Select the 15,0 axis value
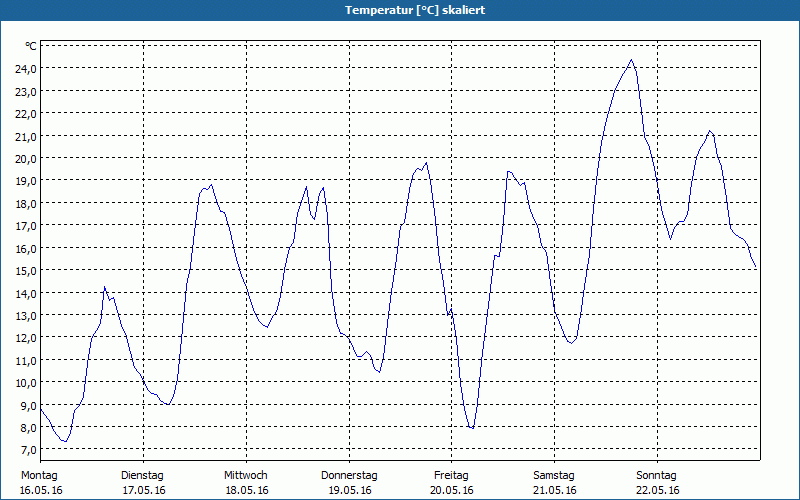Screen dimensions: 800x500 26,270
